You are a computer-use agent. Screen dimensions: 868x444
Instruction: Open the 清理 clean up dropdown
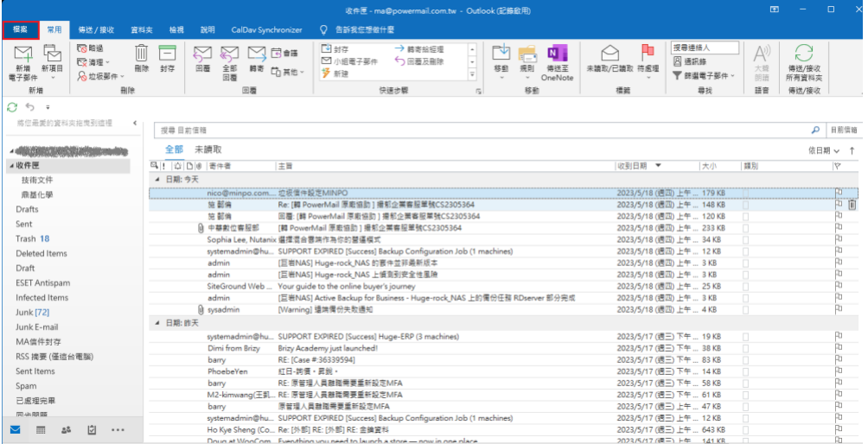tap(93, 62)
